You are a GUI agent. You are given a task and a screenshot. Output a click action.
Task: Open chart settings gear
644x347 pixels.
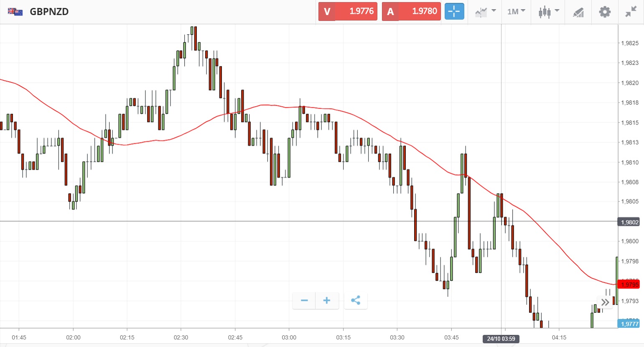[605, 12]
